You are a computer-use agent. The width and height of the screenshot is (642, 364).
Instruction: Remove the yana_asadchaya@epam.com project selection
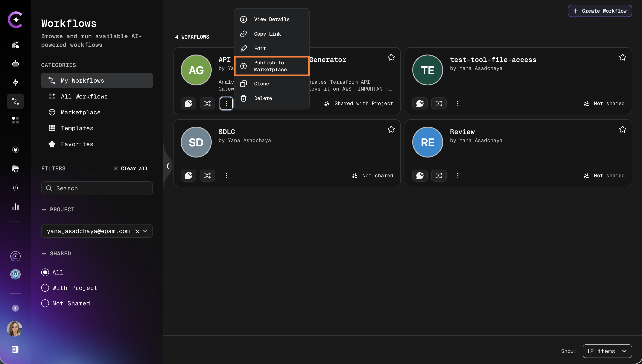pyautogui.click(x=137, y=231)
